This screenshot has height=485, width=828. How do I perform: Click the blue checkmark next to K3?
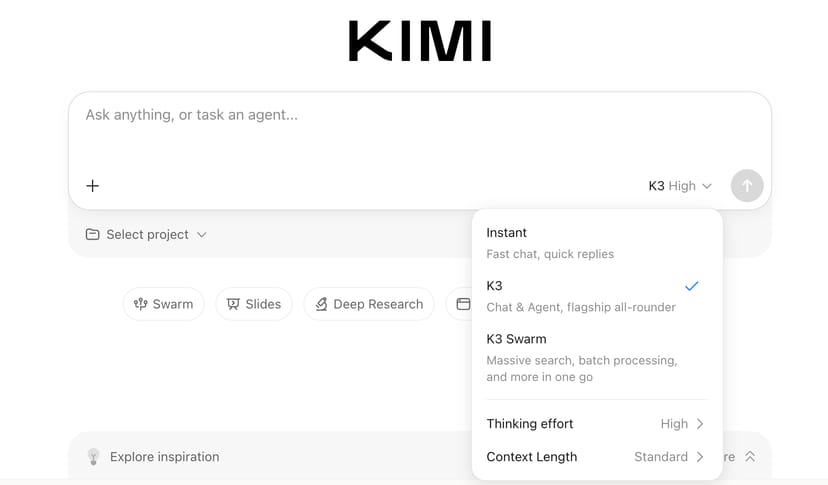coord(691,286)
